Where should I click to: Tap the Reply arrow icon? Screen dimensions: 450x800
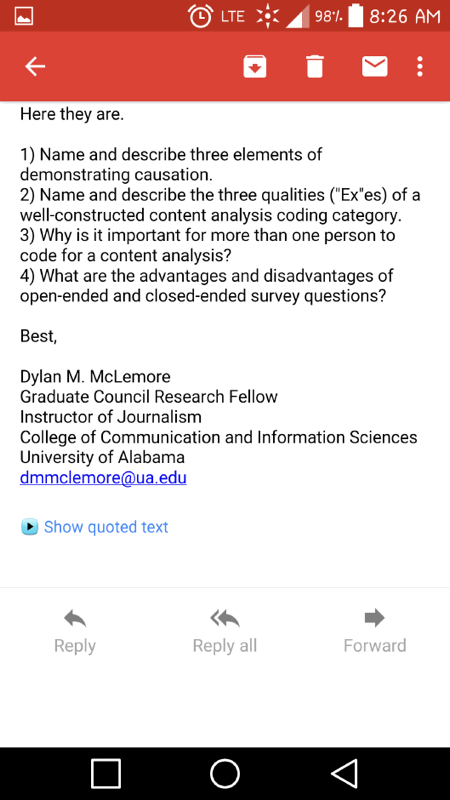tap(75, 618)
